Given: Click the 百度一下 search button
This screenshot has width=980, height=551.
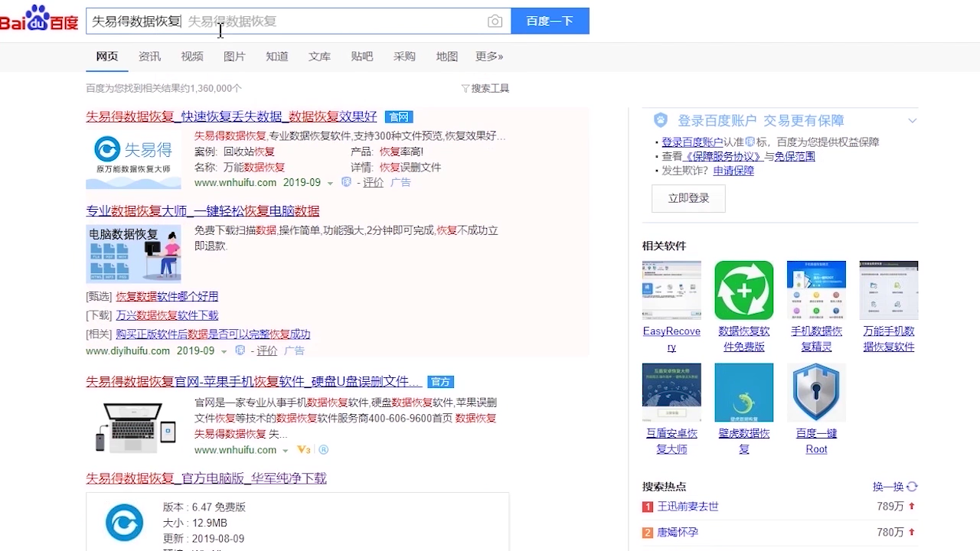Looking at the screenshot, I should tap(550, 21).
